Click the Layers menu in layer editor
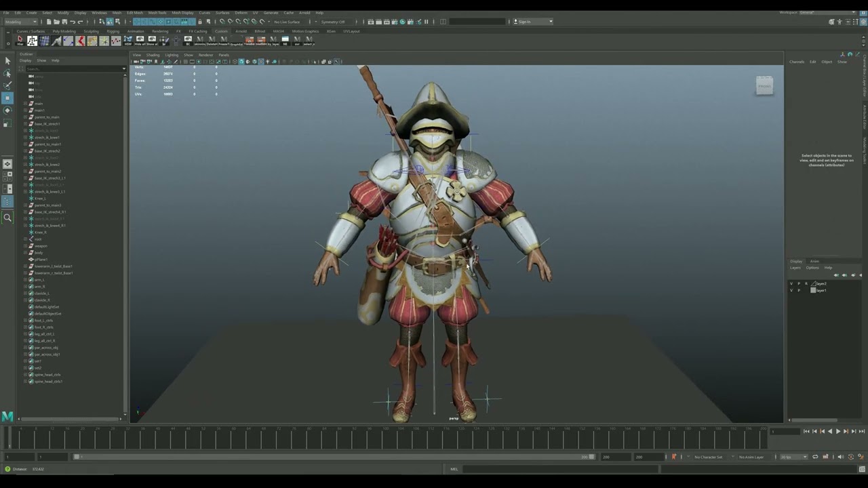The height and width of the screenshot is (488, 868). (795, 268)
